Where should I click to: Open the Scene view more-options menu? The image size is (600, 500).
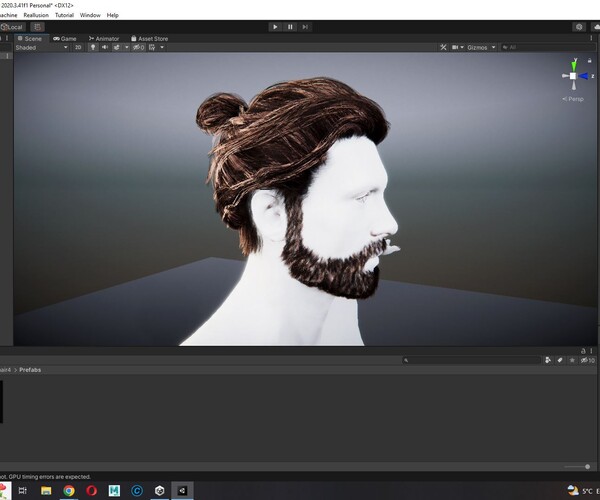591,38
